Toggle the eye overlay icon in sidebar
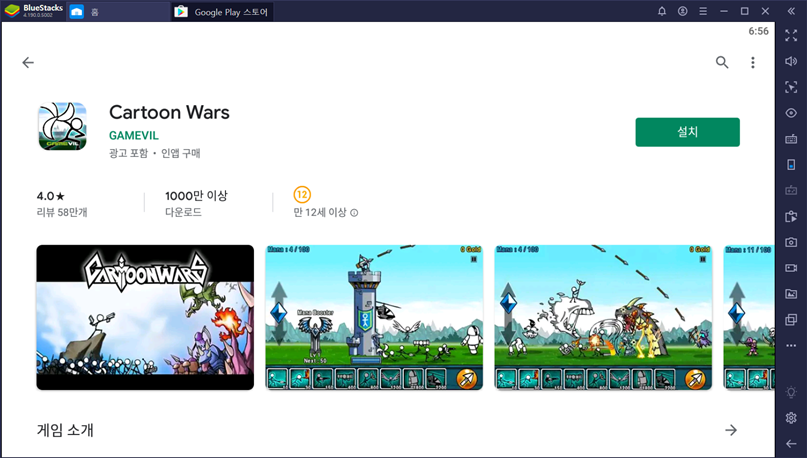This screenshot has height=458, width=807. [x=791, y=113]
